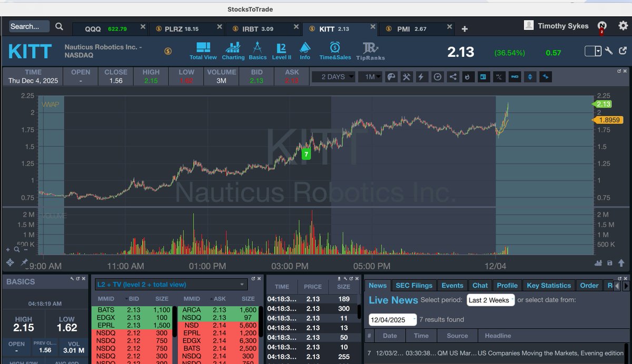Open the layout selector dropdown near price

click(x=593, y=51)
